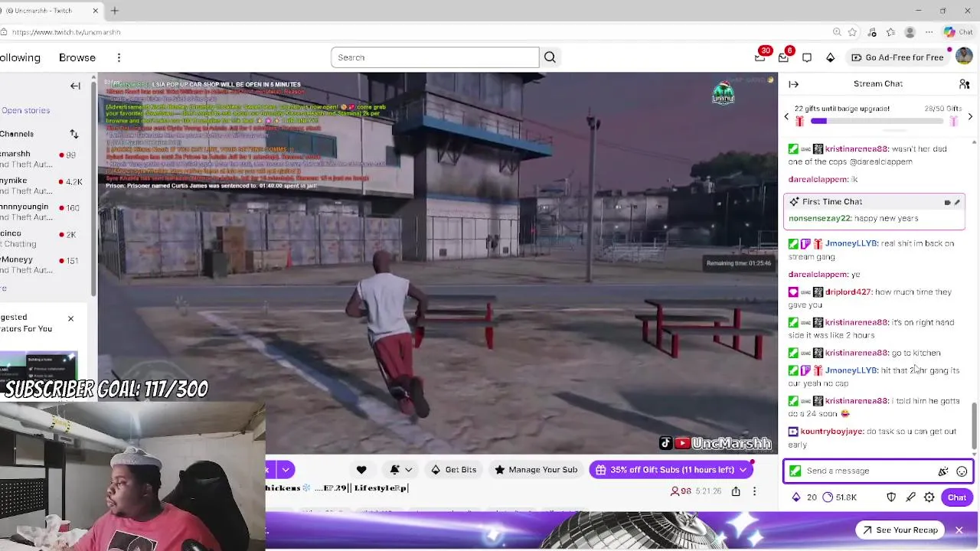Click the browser favorites star icon

(x=852, y=32)
